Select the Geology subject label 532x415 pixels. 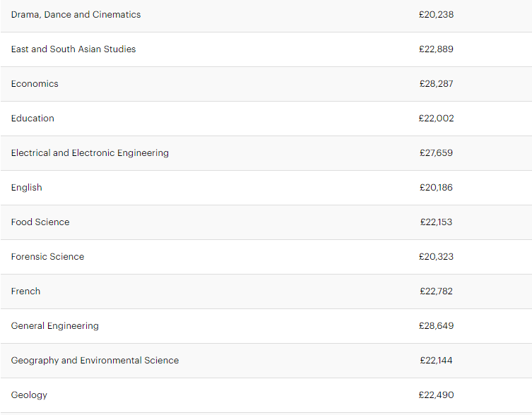(x=30, y=395)
